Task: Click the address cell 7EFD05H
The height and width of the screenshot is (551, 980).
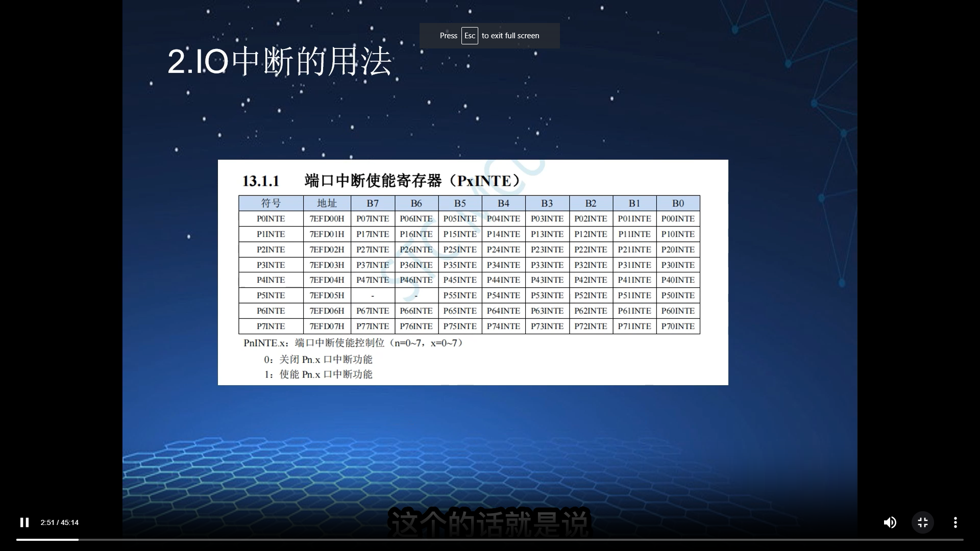Action: click(327, 295)
